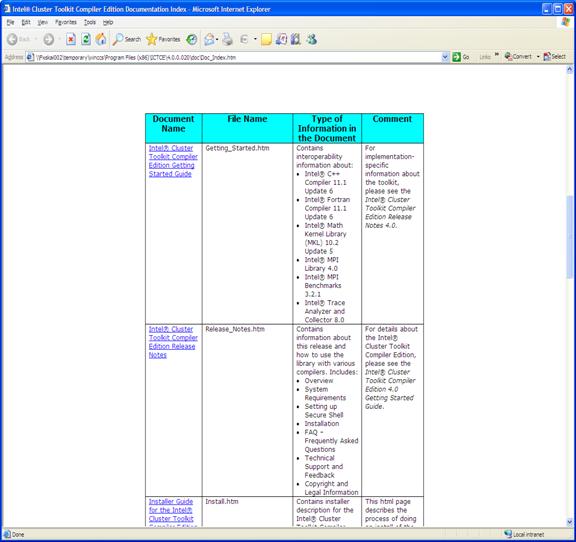
Task: Click the Select toolbar button
Action: [x=555, y=57]
